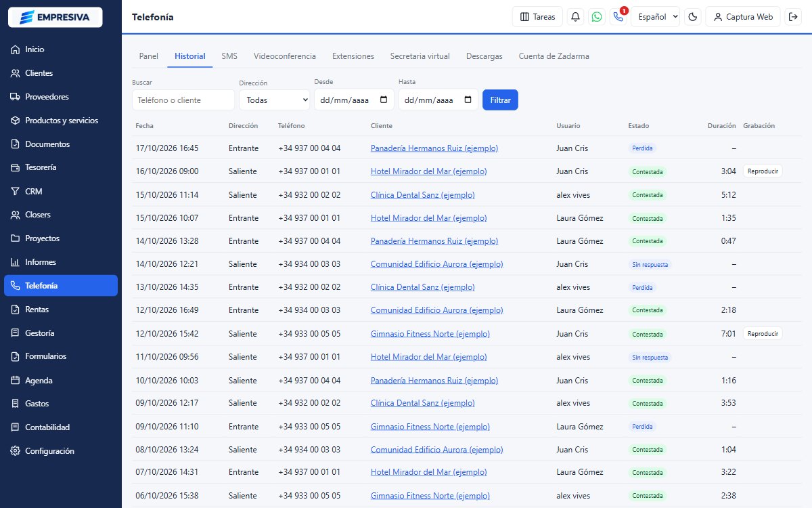Click the Empresiva logo

pos(55,17)
